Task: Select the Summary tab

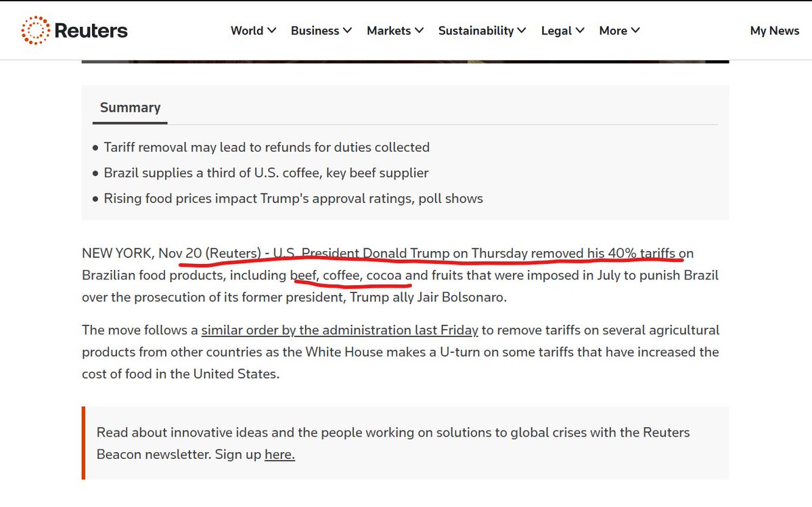Action: [130, 108]
